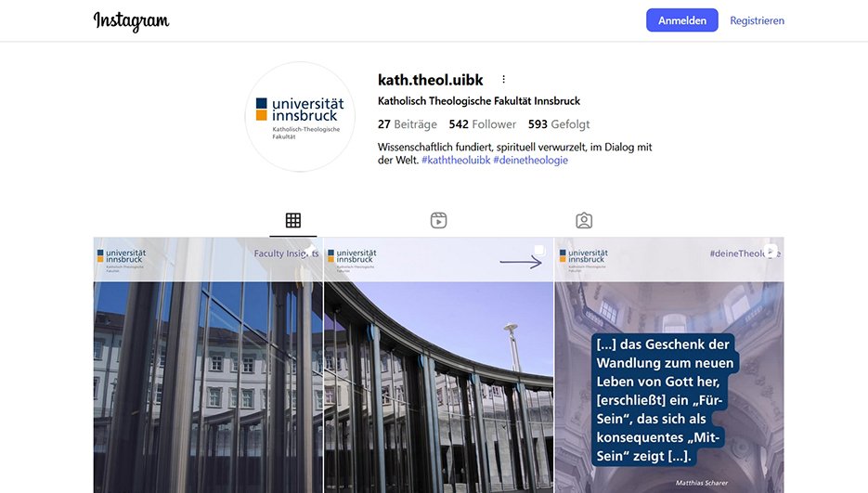Open the Matthias Scharer quote post

pos(669,366)
